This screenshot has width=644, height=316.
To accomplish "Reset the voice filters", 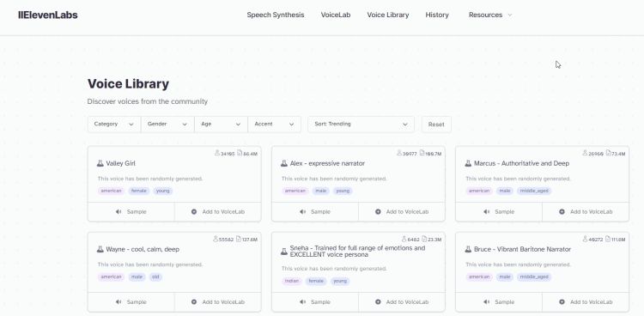I will tap(436, 125).
